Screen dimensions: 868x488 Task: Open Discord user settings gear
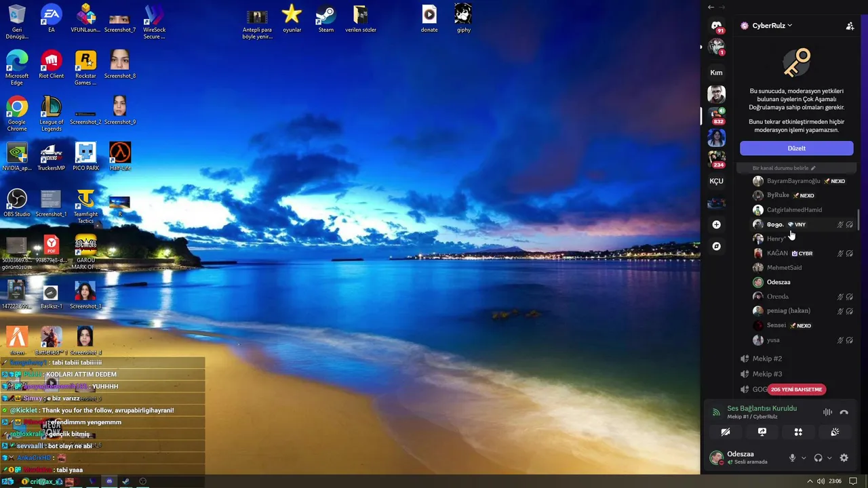pos(844,457)
